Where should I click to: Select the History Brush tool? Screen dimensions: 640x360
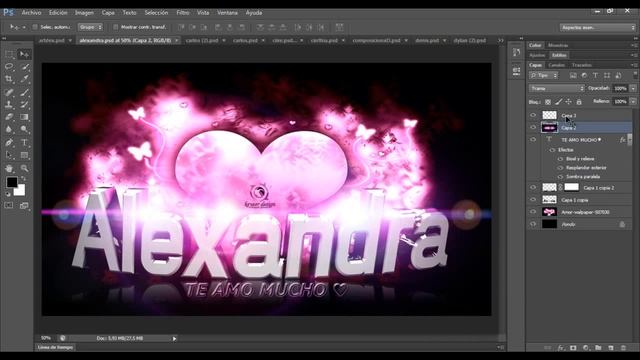click(x=24, y=104)
